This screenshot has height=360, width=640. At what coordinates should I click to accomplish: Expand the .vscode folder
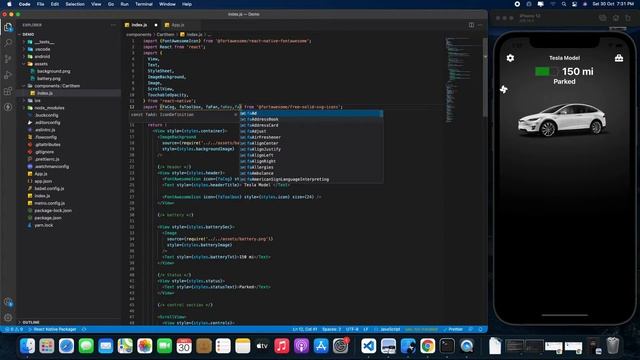(69, 49)
